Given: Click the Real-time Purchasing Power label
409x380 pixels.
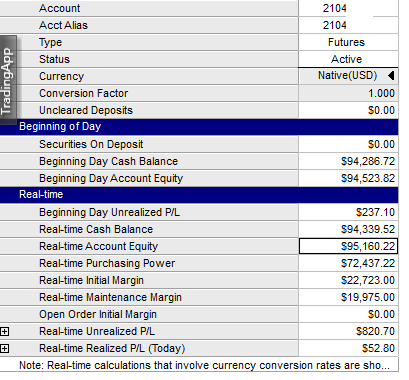Looking at the screenshot, I should pos(107,263).
